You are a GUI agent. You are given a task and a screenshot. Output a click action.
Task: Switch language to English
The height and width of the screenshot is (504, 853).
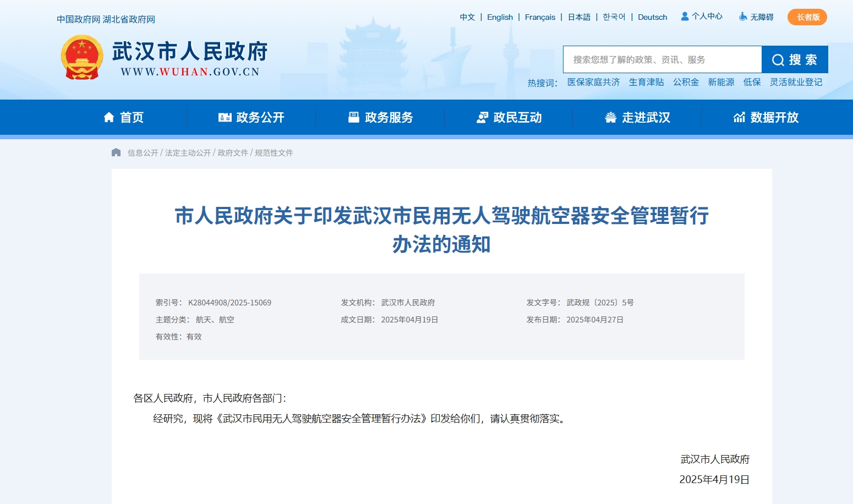(x=500, y=17)
